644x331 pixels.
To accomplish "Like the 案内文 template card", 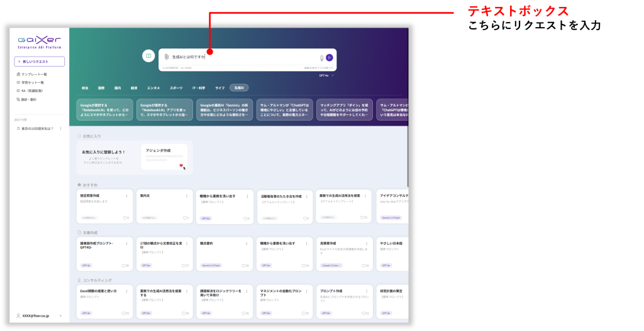I will point(184,218).
